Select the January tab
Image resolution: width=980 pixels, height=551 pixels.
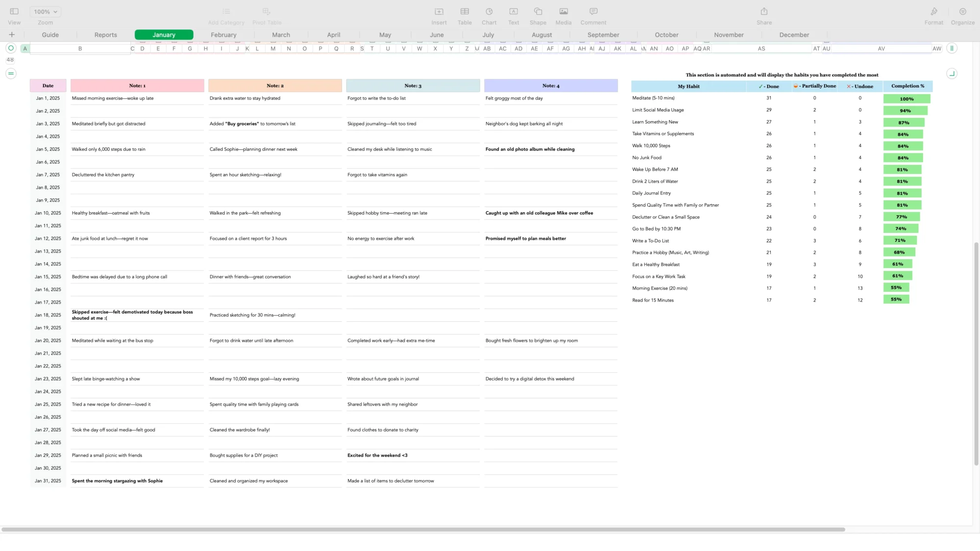pyautogui.click(x=164, y=34)
